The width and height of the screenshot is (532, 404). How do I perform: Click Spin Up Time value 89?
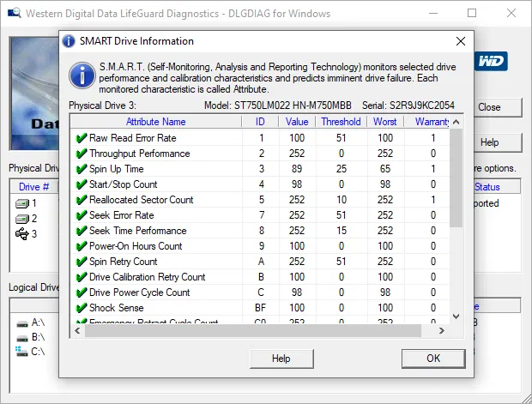[297, 169]
